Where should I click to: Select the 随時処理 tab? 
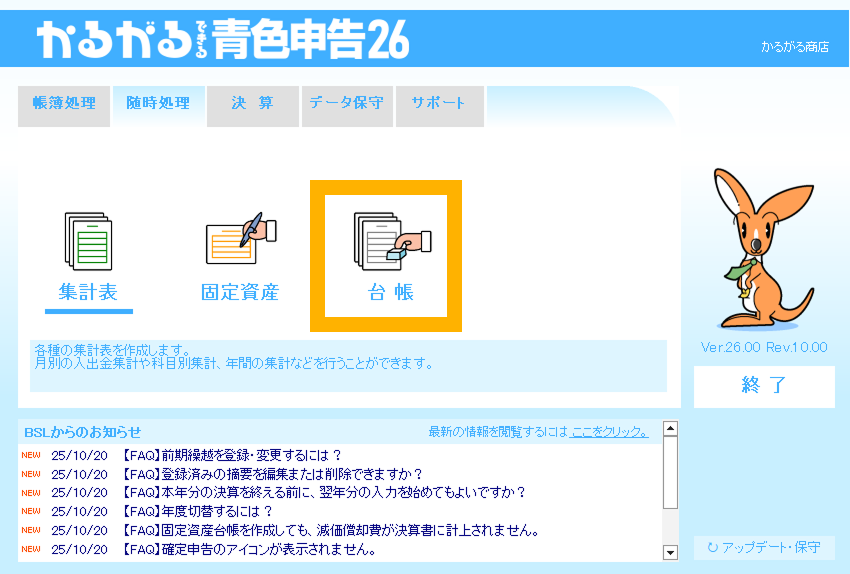pos(158,104)
